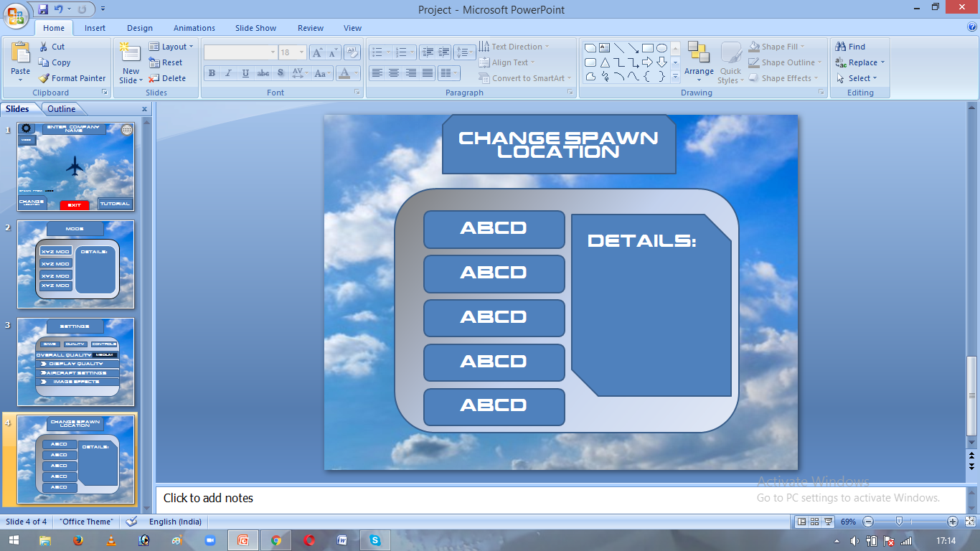Toggle Italic formatting
This screenshot has width=980, height=551.
click(228, 73)
